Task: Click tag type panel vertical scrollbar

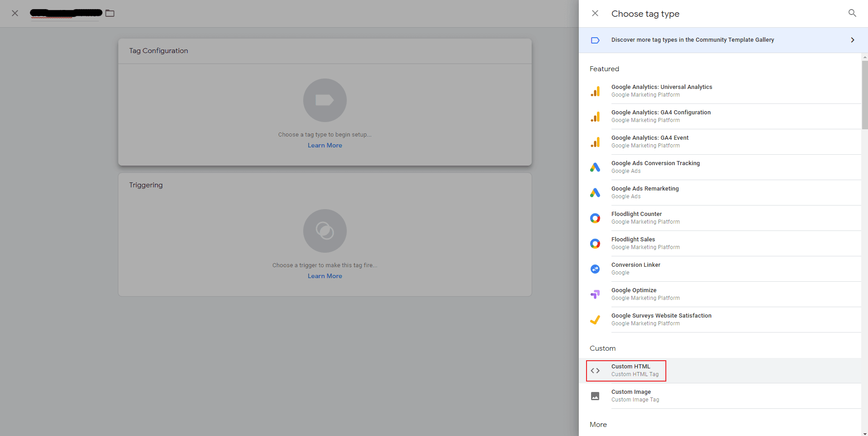Action: pos(865,95)
